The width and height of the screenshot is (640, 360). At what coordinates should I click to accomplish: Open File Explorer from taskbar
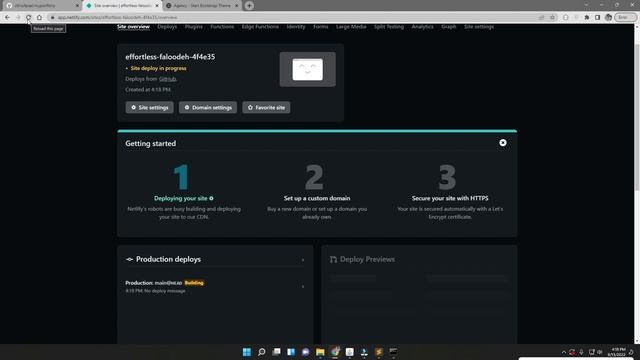coord(320,352)
